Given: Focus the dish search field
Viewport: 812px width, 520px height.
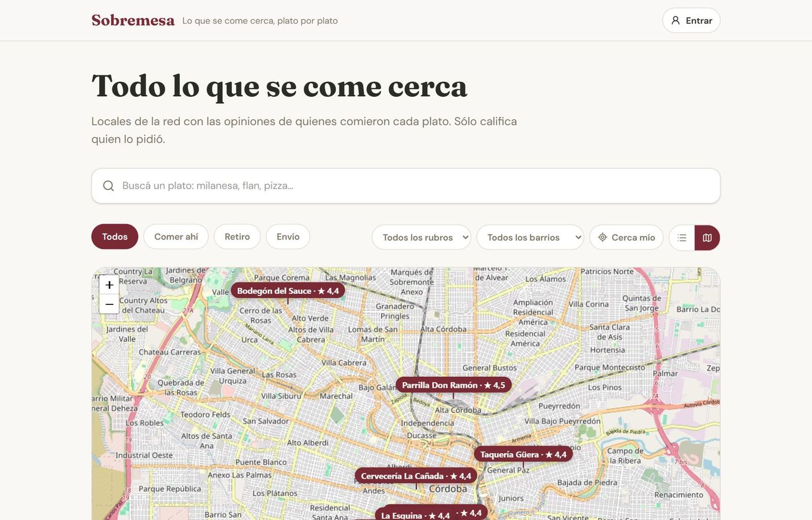Looking at the screenshot, I should coord(406,186).
